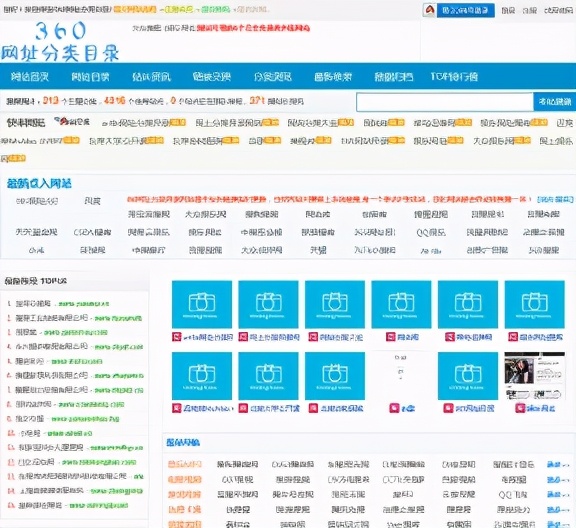Click the blue button in top-right header
Viewport: 576px width, 528px height.
coord(465,10)
